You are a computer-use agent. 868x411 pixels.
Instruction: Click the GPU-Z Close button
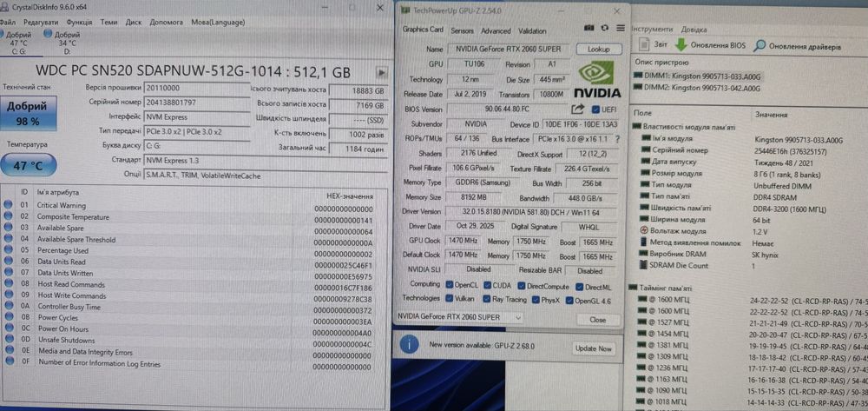[x=597, y=320]
